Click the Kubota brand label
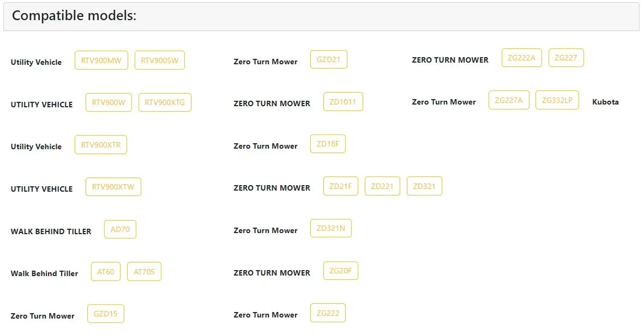644x336 pixels. click(x=605, y=102)
